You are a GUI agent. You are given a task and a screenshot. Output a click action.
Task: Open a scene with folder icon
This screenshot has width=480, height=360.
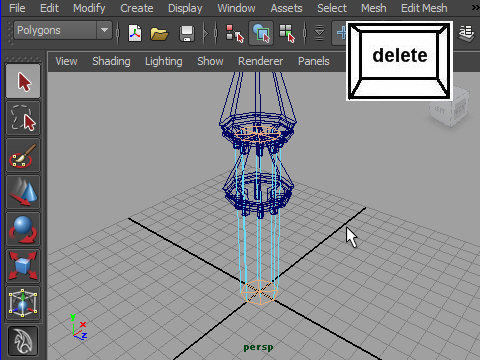[159, 33]
